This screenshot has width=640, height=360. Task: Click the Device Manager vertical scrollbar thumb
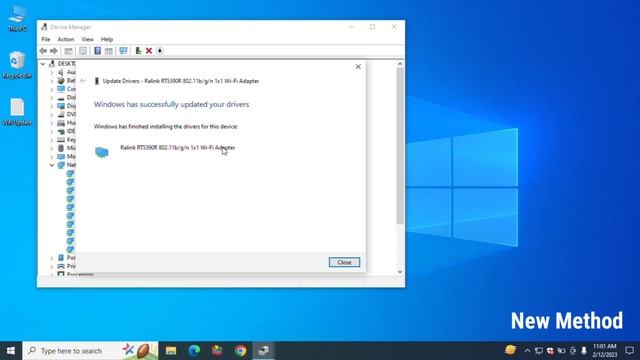[400, 146]
